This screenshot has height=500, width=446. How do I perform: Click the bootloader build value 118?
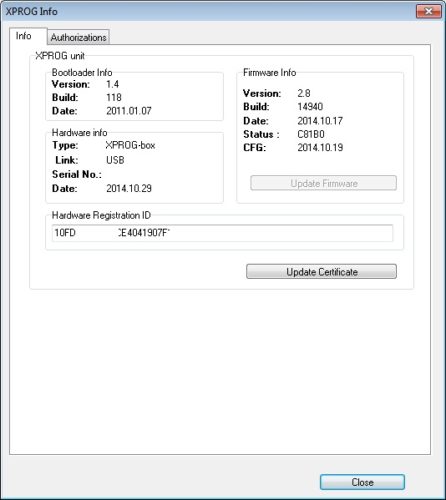(x=114, y=98)
